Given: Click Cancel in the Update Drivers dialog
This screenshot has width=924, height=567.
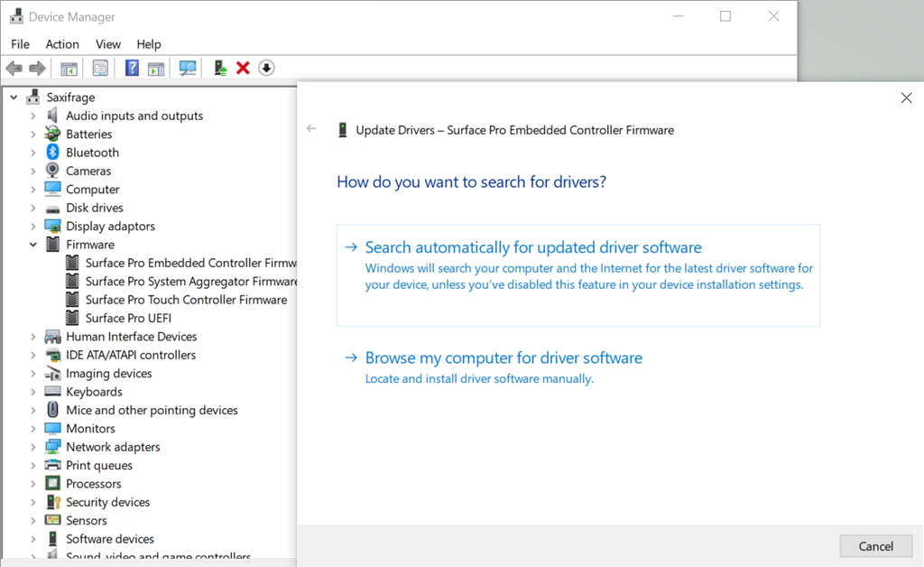Looking at the screenshot, I should click(x=875, y=546).
